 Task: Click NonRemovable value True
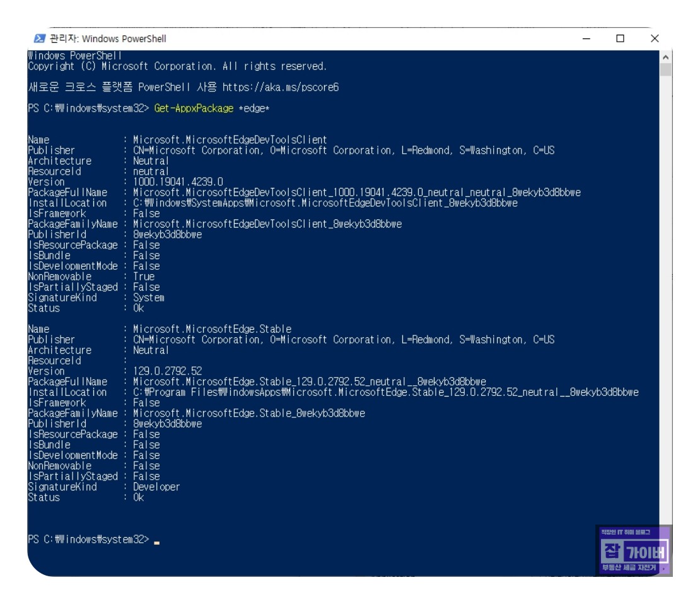click(x=144, y=277)
